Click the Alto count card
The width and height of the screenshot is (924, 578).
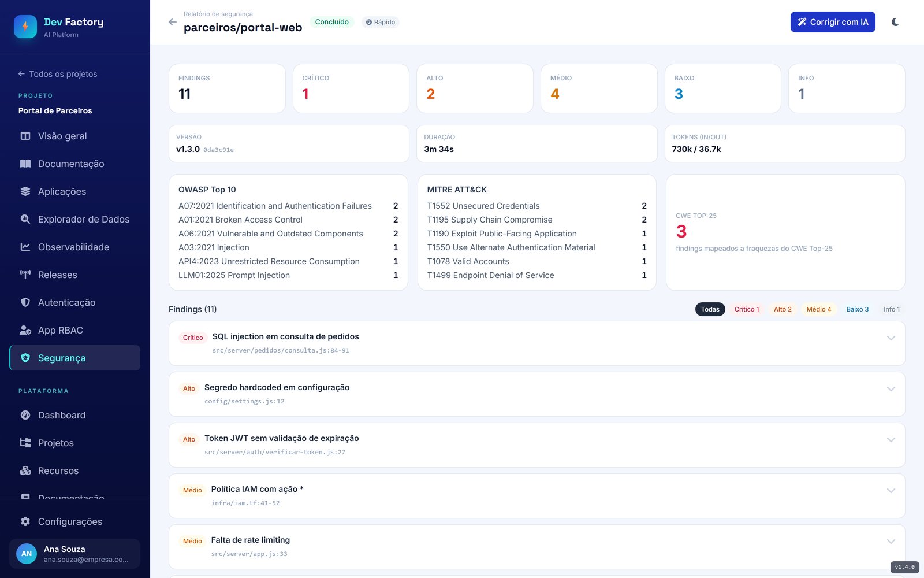[x=475, y=88]
